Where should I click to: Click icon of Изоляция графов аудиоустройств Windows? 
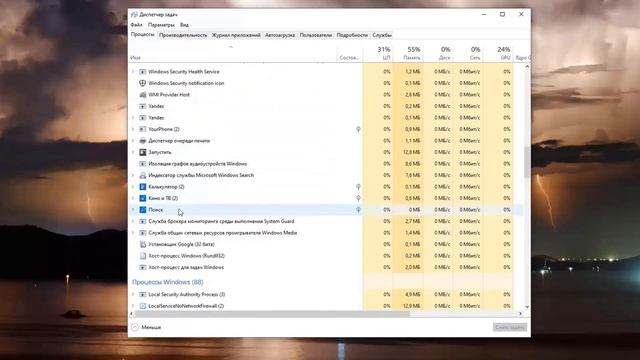[142, 164]
